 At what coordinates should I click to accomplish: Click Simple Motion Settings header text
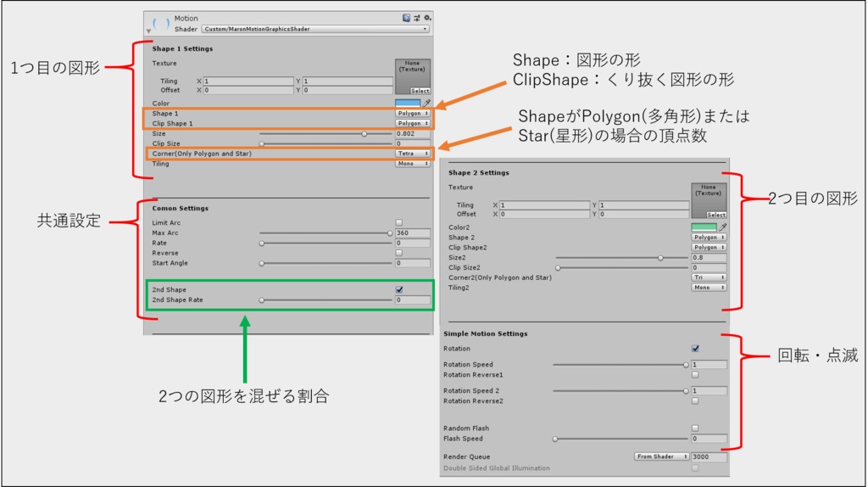(x=486, y=333)
